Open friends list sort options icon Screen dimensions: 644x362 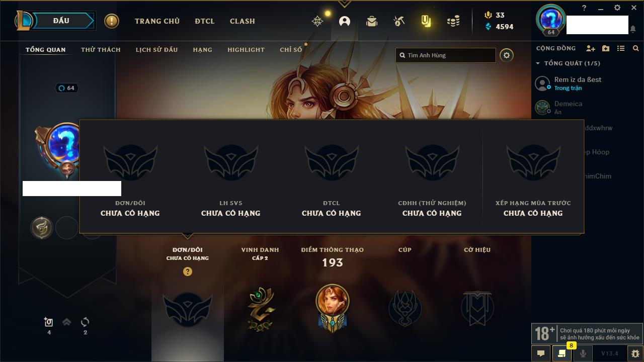coord(621,48)
